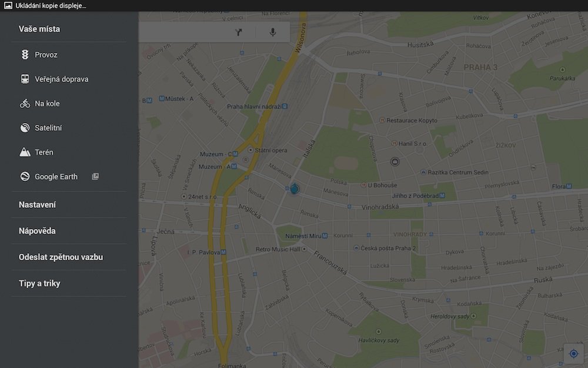
Task: Click the external link icon beside Google Earth
Action: [x=95, y=177]
